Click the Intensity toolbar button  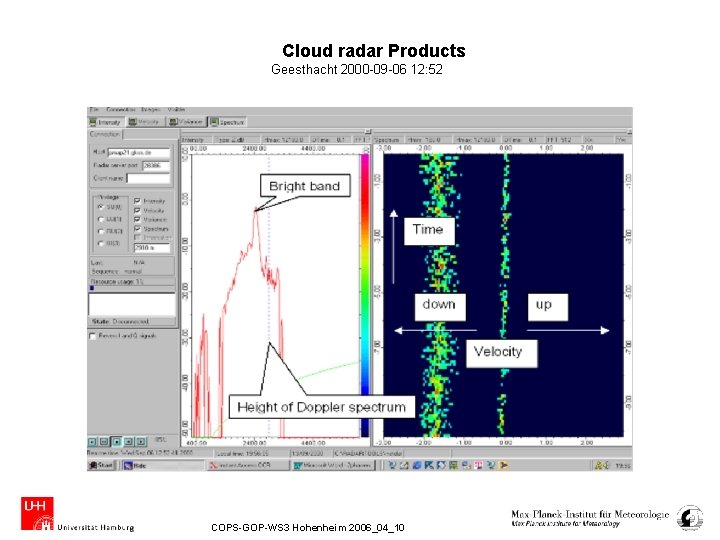tap(106, 122)
